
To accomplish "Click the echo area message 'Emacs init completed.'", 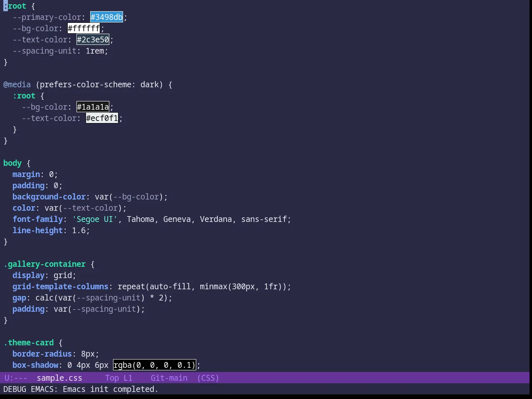I will click(x=111, y=389).
